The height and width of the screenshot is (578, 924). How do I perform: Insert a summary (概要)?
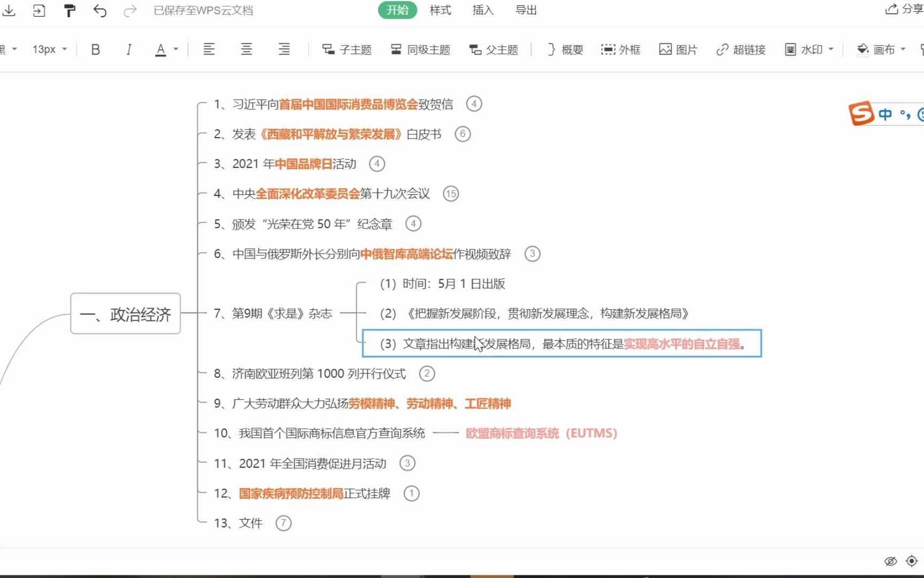(565, 50)
